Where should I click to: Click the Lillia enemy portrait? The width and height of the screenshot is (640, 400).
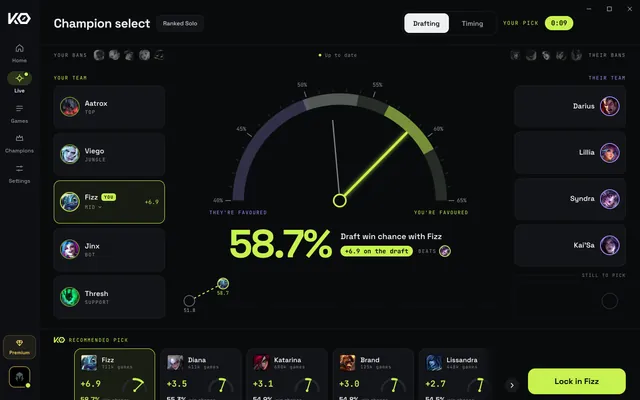(609, 153)
